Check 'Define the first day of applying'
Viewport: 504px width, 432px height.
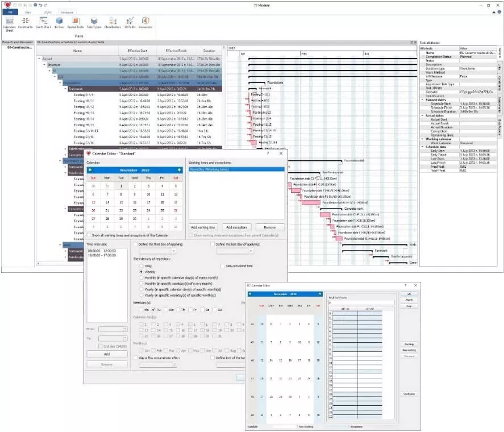click(135, 243)
